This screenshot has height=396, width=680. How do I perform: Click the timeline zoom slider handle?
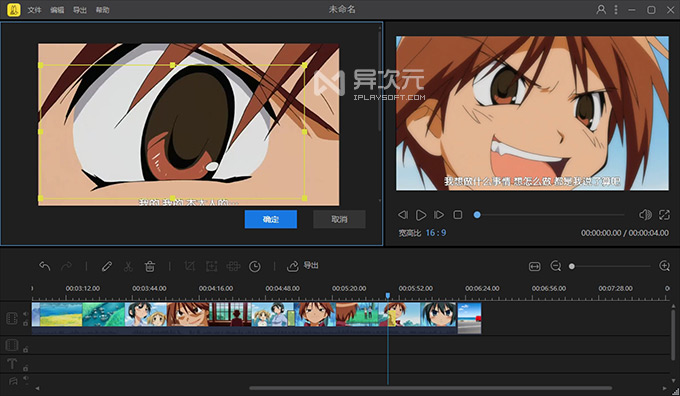click(572, 266)
